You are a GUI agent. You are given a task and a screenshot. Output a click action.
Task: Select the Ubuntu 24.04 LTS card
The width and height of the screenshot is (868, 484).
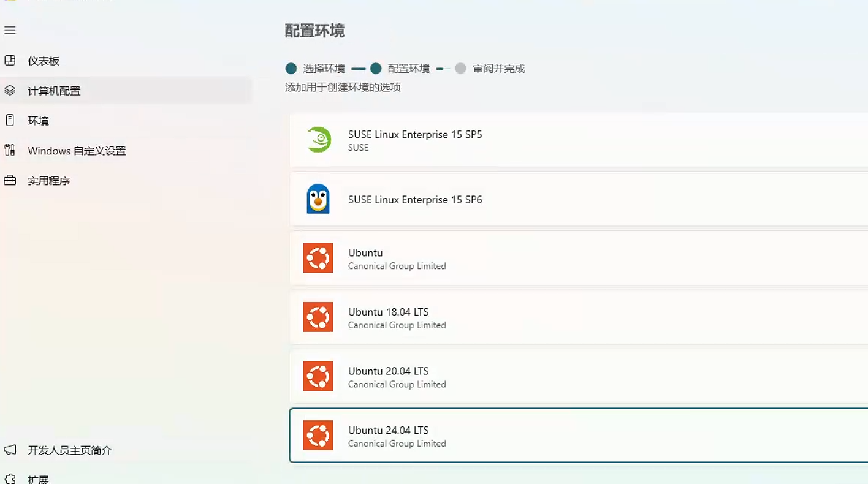pos(579,436)
